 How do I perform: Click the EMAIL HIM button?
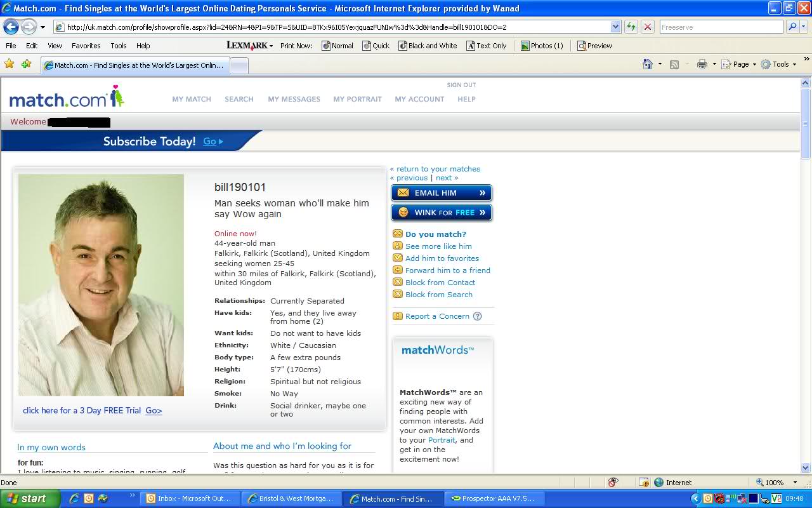coord(442,193)
